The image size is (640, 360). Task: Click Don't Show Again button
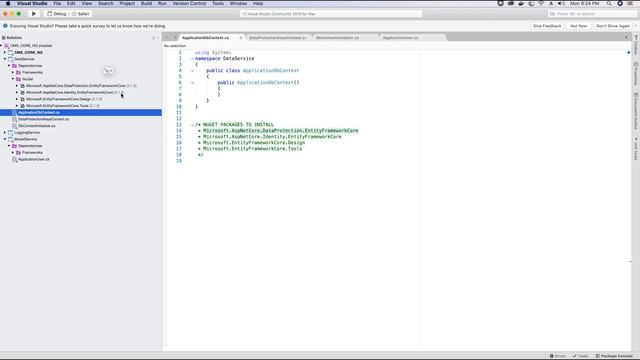(613, 26)
